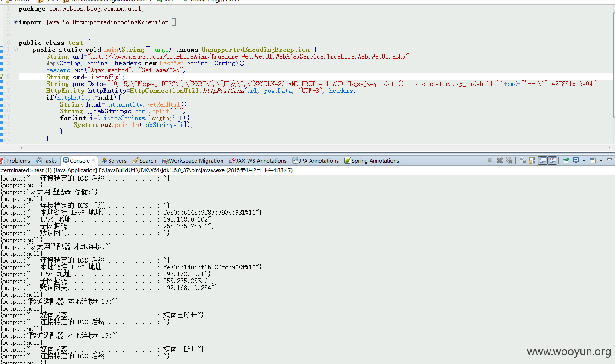Click default gateway 192.168.10.254 in console
The image size is (615, 364).
(187, 288)
